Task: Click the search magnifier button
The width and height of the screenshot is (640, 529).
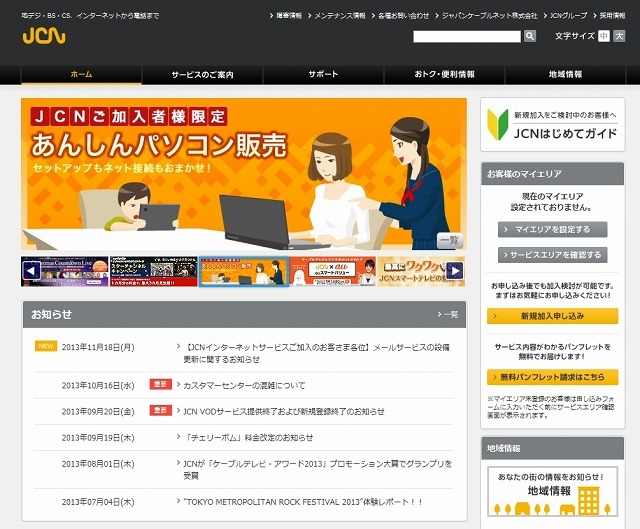Action: pyautogui.click(x=530, y=36)
